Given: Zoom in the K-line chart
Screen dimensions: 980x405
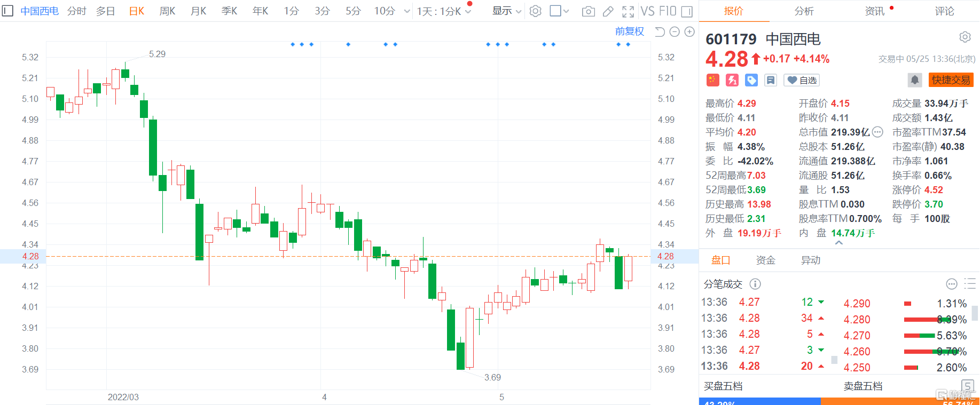Looking at the screenshot, I should pyautogui.click(x=689, y=32).
